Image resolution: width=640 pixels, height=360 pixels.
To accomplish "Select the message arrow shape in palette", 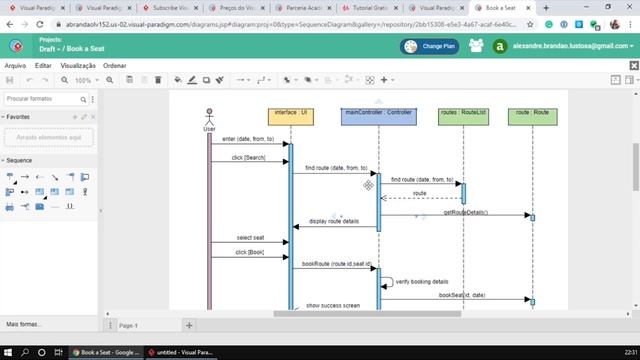I will pos(25,177).
